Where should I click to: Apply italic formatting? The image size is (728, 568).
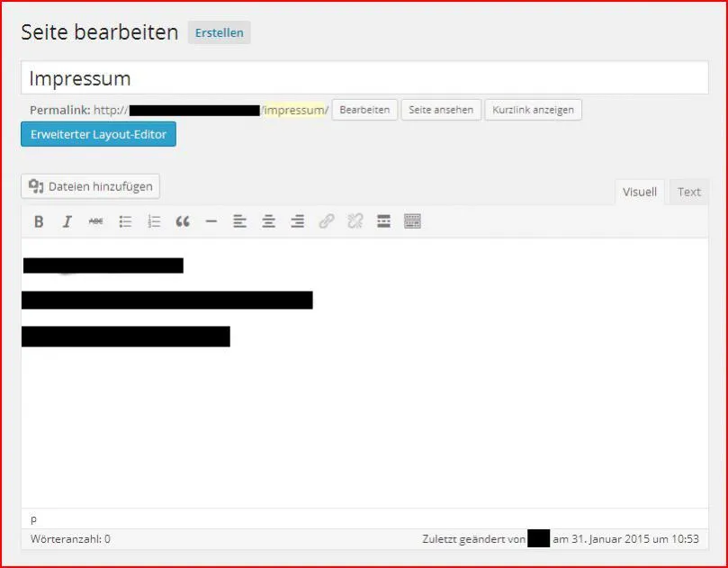tap(67, 221)
